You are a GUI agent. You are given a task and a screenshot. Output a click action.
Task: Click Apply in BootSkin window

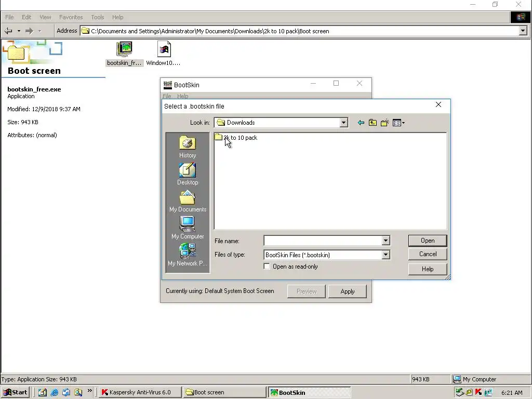[348, 291]
